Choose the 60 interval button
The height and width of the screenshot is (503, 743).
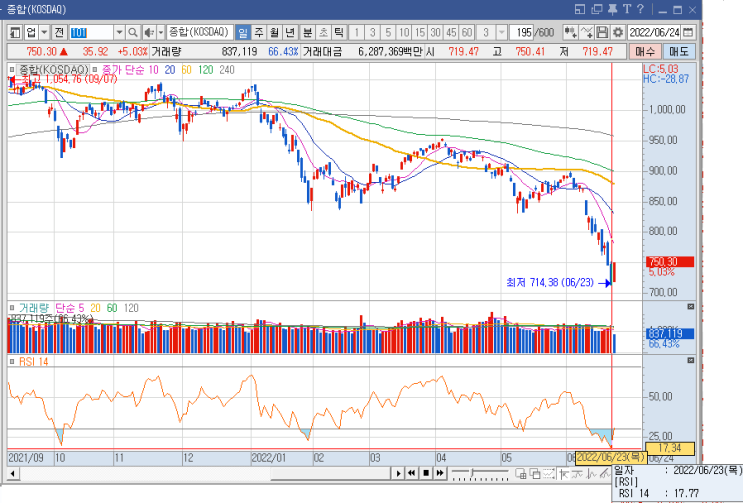tap(467, 32)
